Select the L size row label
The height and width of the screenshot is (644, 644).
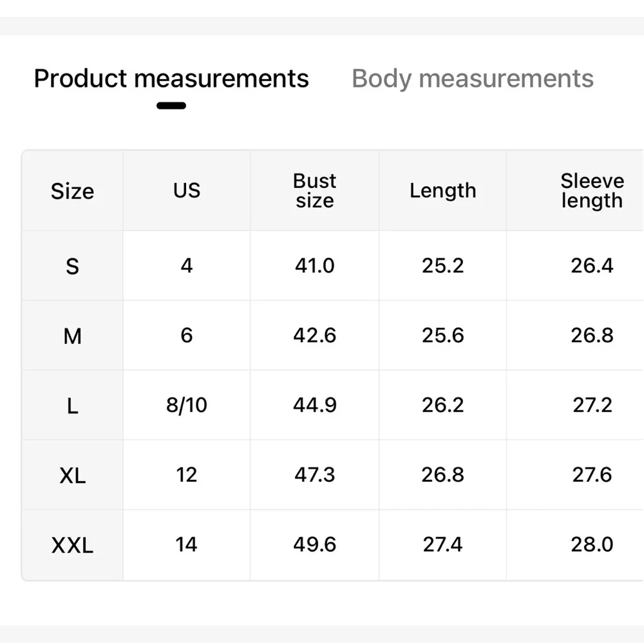pos(72,406)
